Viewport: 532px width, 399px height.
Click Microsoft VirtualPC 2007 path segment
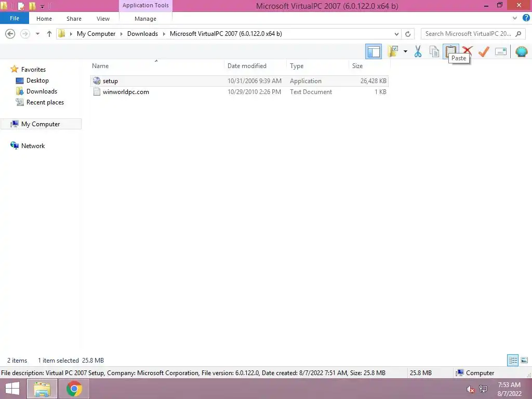[225, 34]
